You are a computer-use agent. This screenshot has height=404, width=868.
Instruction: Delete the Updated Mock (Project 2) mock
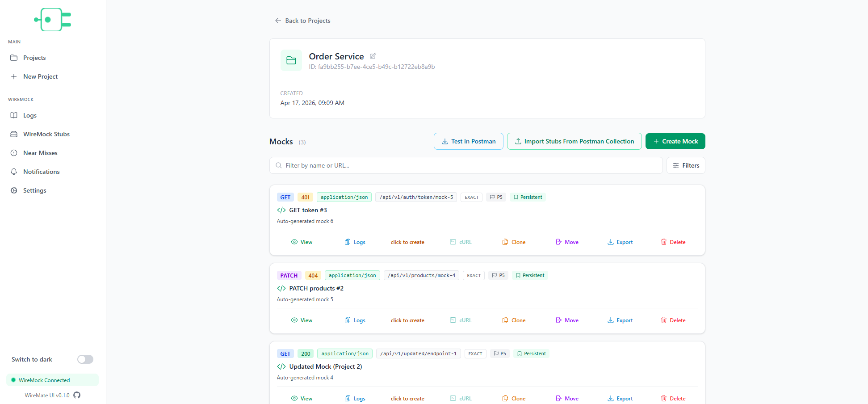(x=673, y=399)
